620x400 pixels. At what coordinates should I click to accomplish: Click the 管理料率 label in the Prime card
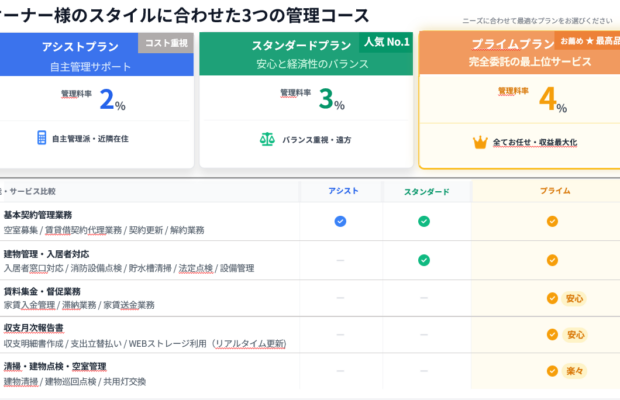[x=513, y=91]
